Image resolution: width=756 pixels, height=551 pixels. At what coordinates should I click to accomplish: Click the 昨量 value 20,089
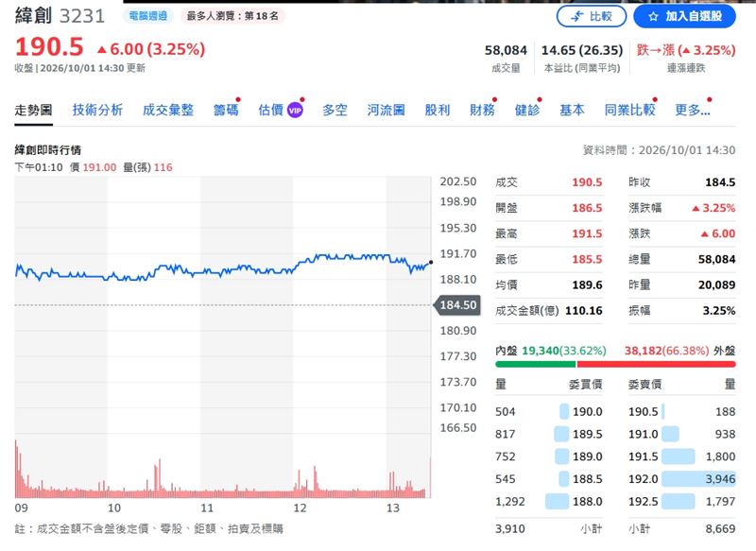tap(717, 284)
